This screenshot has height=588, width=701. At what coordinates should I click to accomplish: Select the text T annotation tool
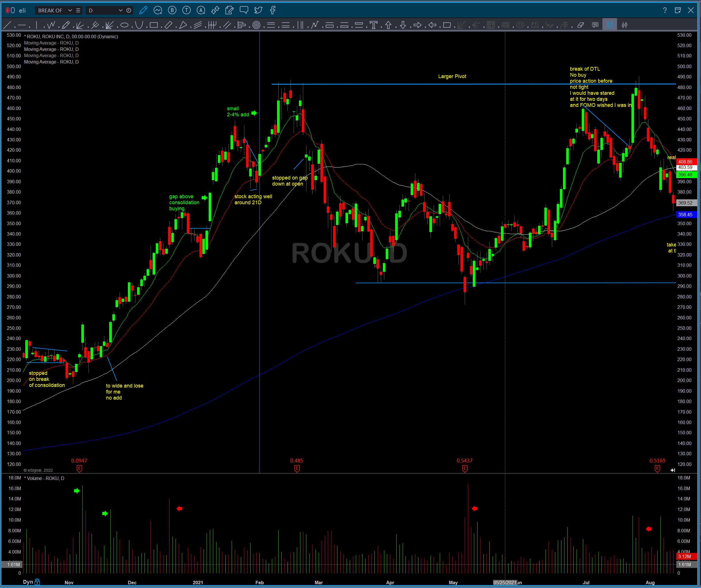(374, 25)
